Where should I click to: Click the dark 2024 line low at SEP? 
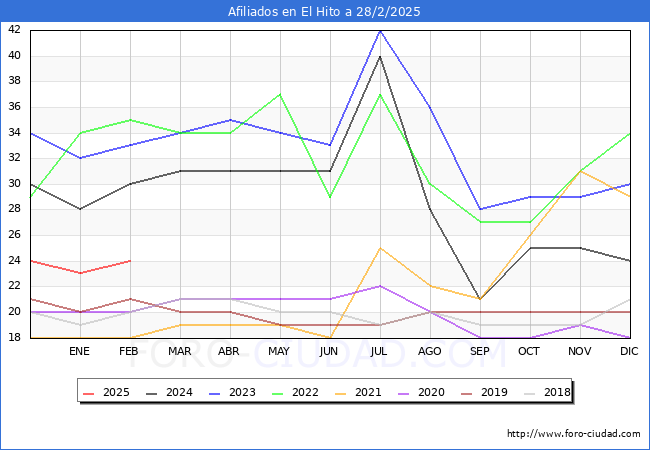[480, 299]
